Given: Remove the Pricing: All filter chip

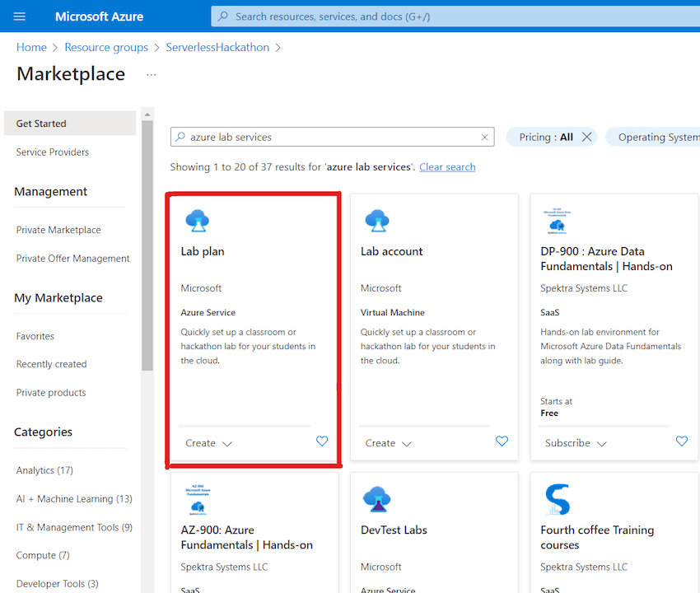Looking at the screenshot, I should [586, 137].
